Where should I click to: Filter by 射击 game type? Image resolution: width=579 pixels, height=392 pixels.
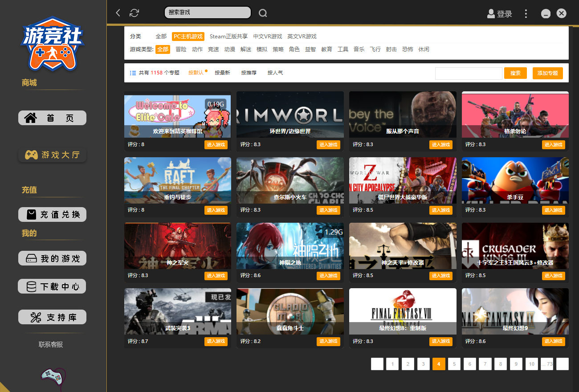click(391, 49)
